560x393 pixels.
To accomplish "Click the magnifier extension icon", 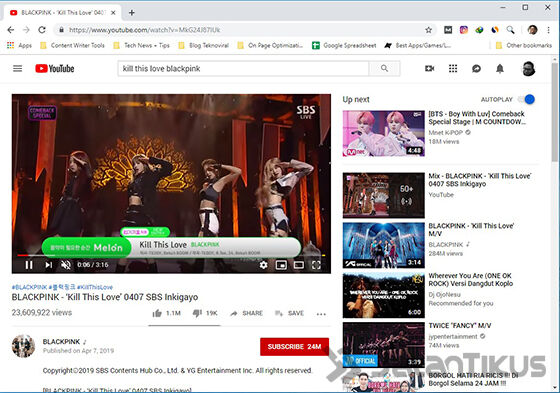I will 511,30.
